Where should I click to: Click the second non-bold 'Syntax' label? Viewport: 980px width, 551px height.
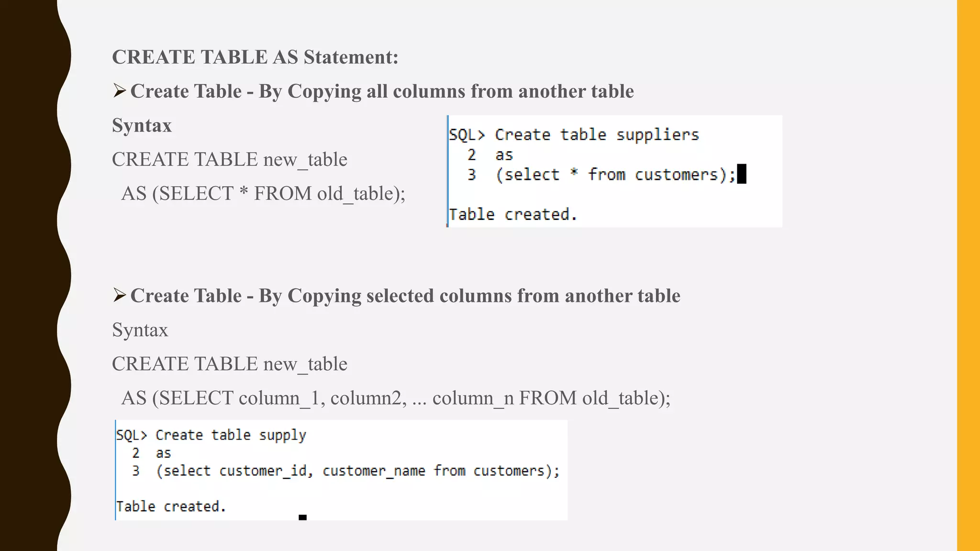(x=140, y=330)
